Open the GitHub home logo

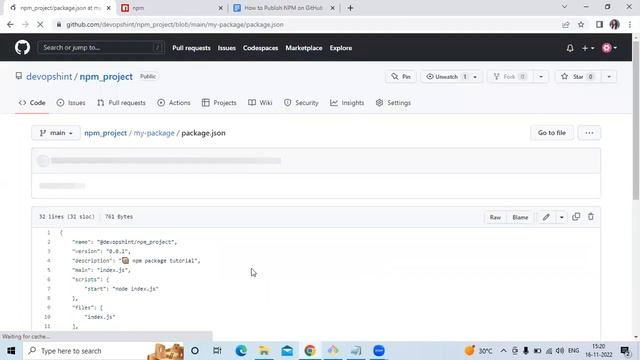(x=22, y=48)
